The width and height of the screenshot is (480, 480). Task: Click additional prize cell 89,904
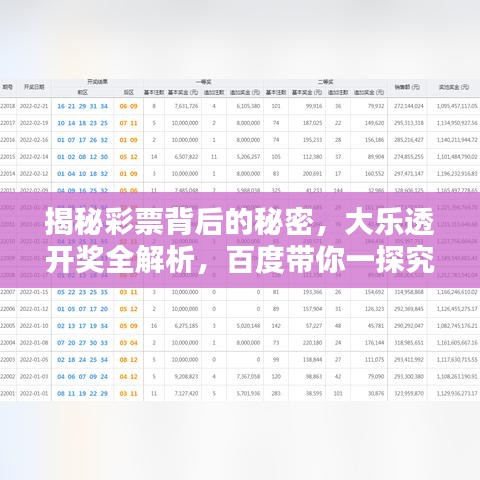[376, 157]
